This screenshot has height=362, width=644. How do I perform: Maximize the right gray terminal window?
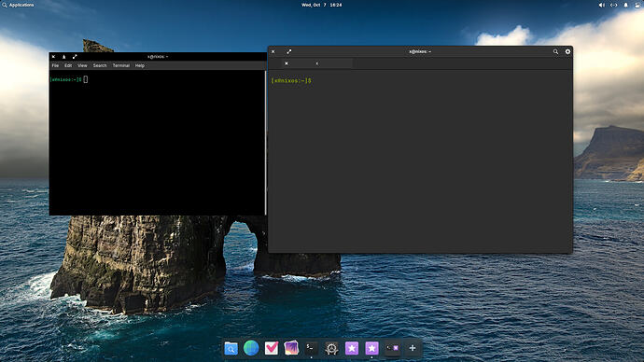click(289, 51)
